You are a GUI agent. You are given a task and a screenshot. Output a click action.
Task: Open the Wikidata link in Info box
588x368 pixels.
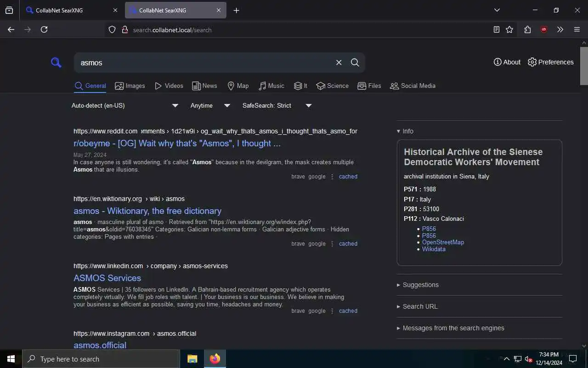point(434,249)
